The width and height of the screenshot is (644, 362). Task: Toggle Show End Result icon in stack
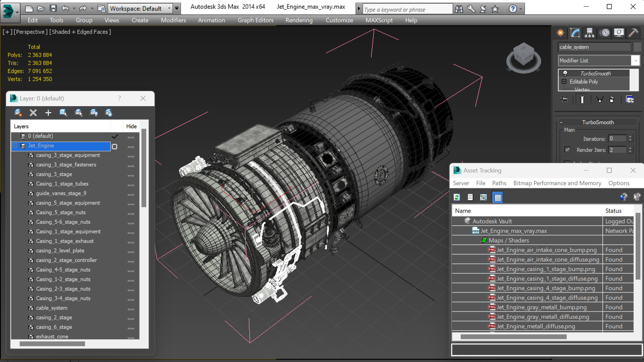click(x=582, y=99)
